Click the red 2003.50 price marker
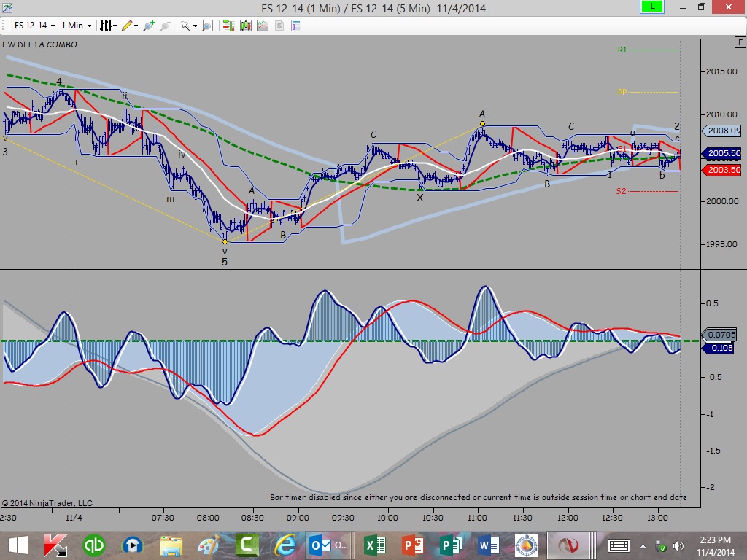Viewport: 747px width, 560px height. [722, 170]
